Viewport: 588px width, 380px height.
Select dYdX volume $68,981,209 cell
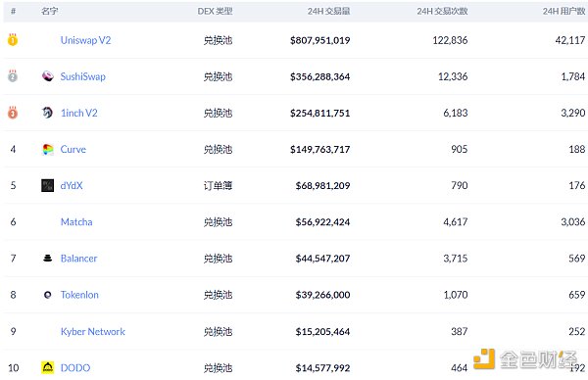tap(322, 185)
